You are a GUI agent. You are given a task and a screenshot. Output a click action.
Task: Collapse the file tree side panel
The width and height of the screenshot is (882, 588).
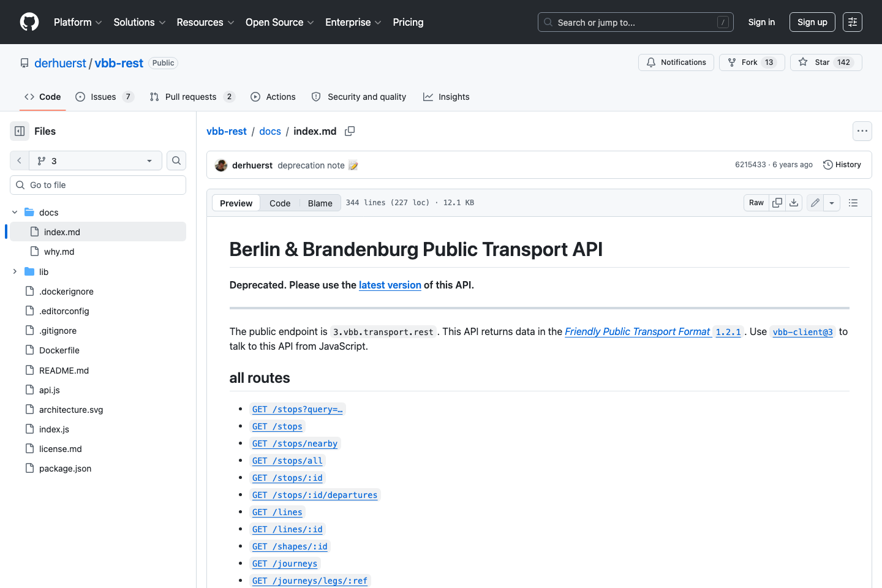coord(20,131)
